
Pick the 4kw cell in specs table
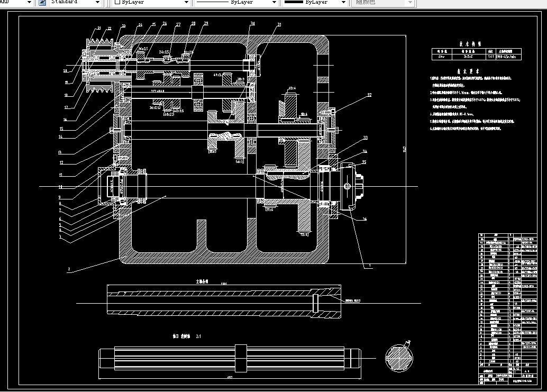[442, 57]
